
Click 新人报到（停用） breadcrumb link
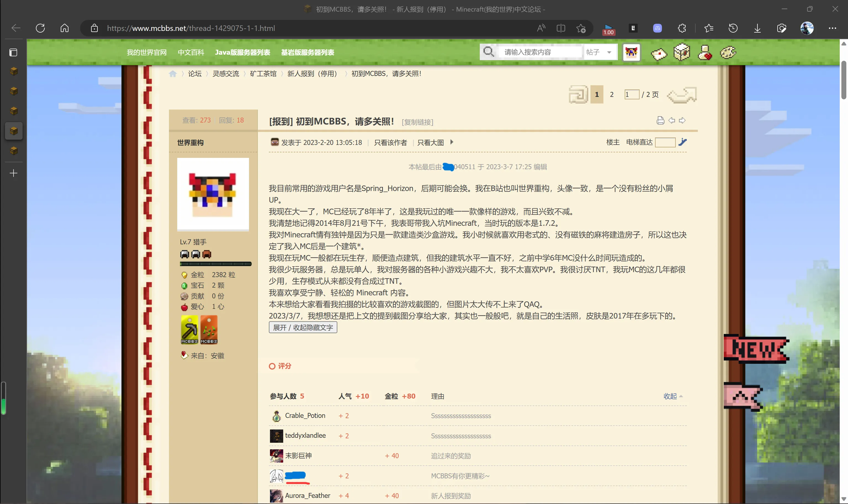click(314, 74)
